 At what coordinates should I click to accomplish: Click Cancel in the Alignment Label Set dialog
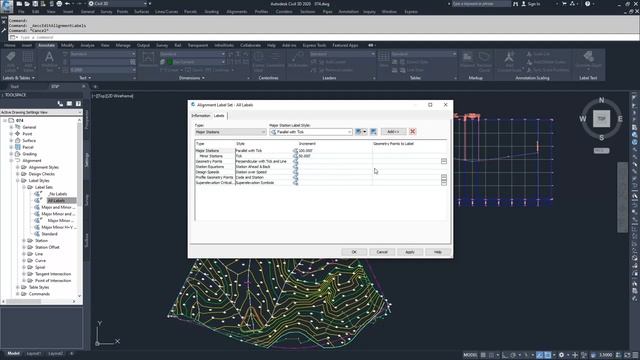tap(382, 252)
